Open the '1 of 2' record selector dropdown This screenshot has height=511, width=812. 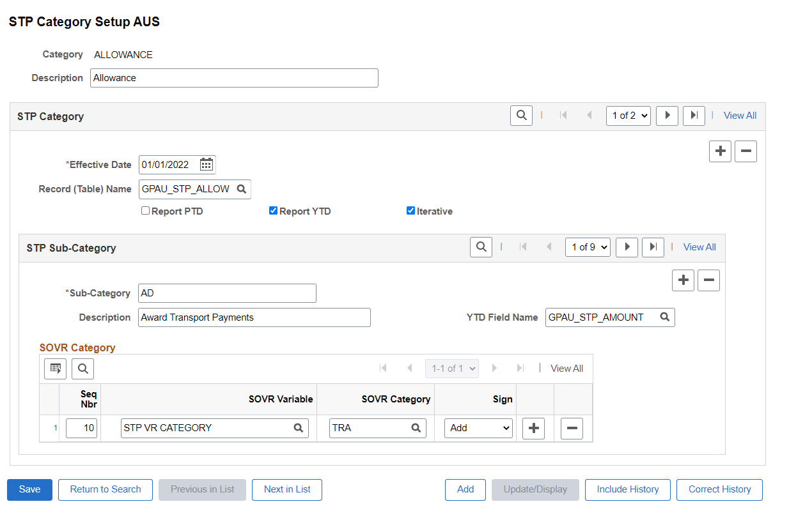pos(628,115)
